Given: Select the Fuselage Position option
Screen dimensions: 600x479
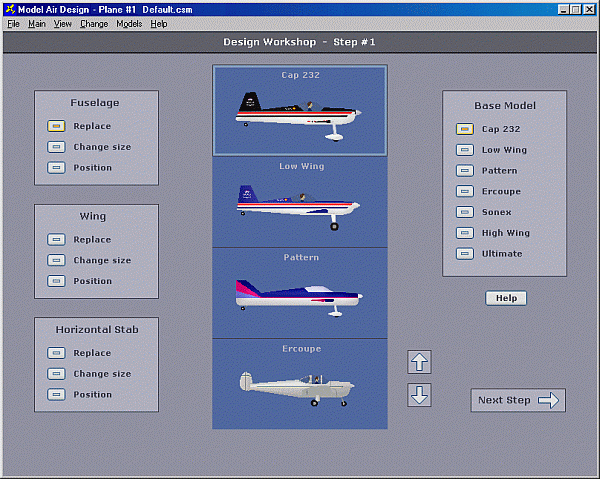Looking at the screenshot, I should [56, 168].
